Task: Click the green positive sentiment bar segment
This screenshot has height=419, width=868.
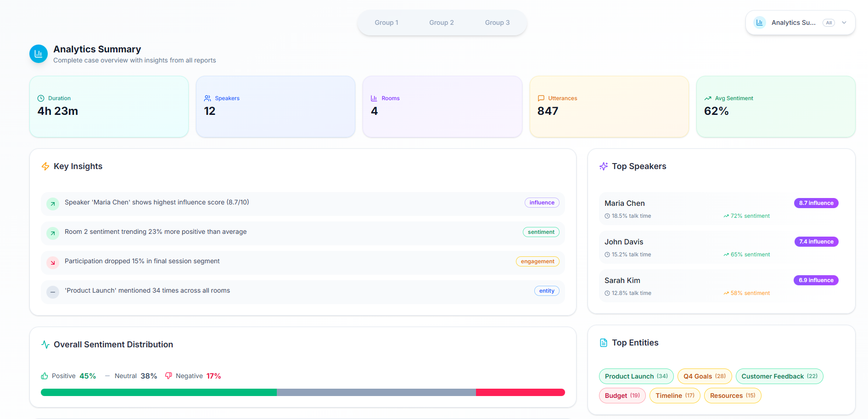Action: tap(159, 392)
